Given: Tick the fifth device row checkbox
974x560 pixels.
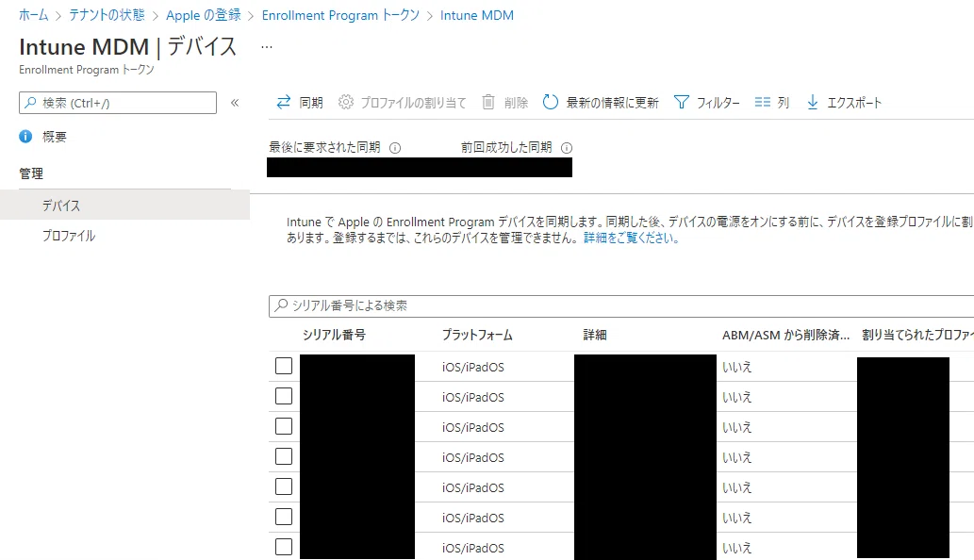Looking at the screenshot, I should pyautogui.click(x=284, y=486).
